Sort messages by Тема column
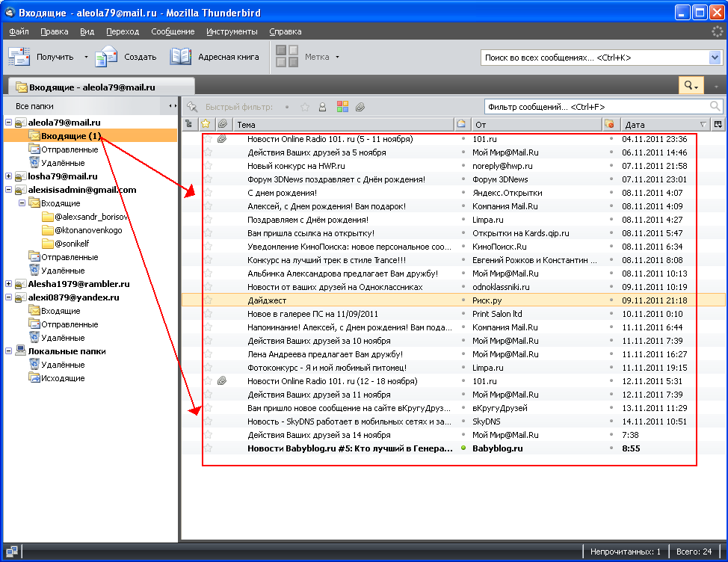The height and width of the screenshot is (562, 728). point(344,124)
